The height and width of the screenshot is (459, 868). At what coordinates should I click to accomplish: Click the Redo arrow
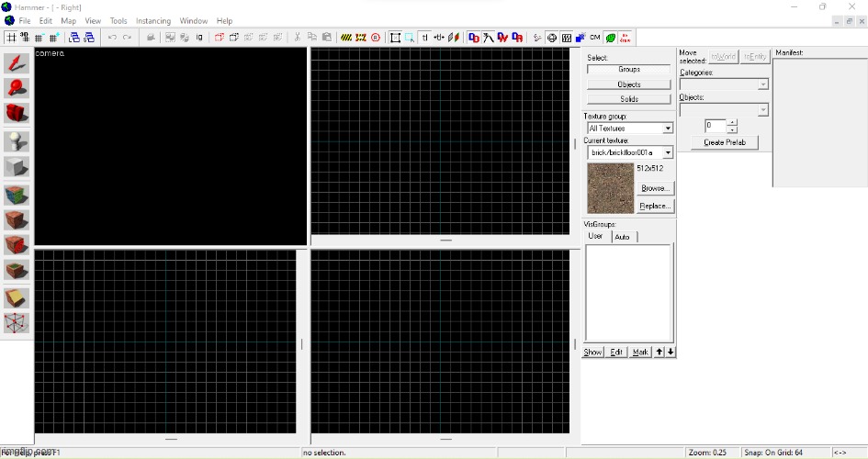[x=127, y=38]
